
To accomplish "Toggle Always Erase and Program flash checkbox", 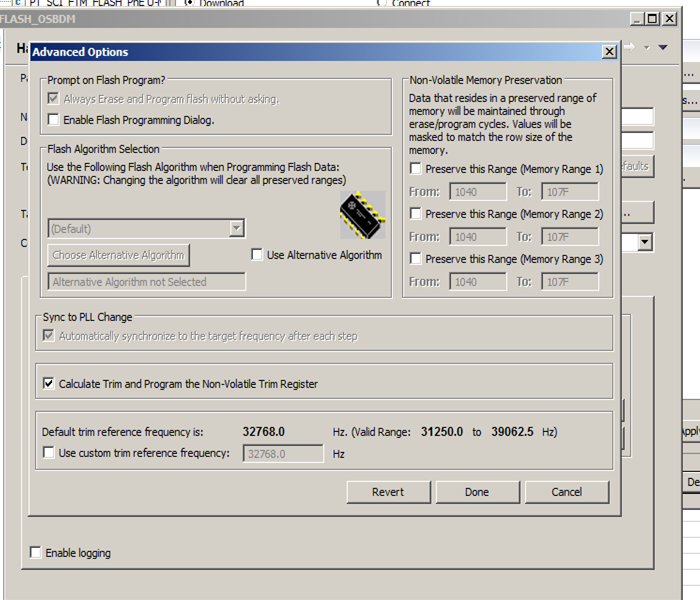I will (53, 98).
